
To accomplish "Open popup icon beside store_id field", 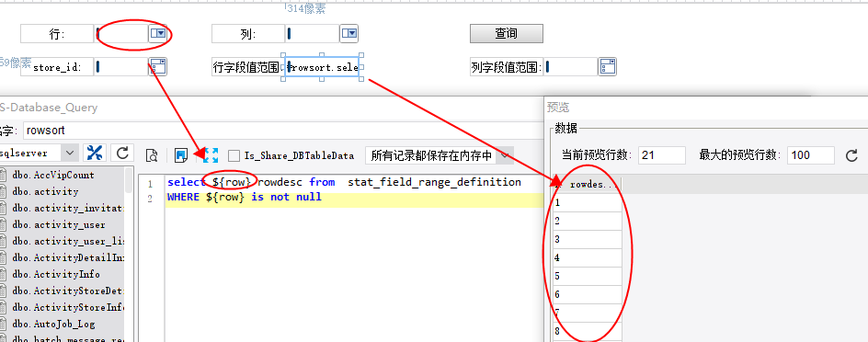I will pyautogui.click(x=158, y=67).
